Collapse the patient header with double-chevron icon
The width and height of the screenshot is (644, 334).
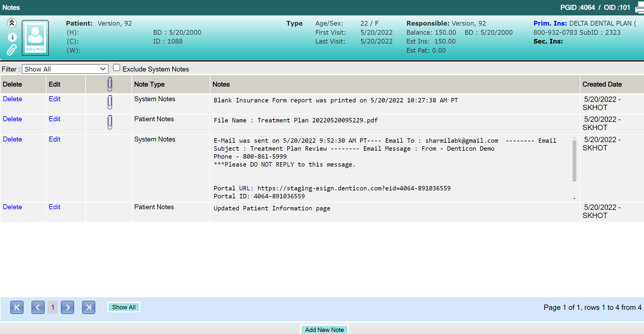click(12, 23)
